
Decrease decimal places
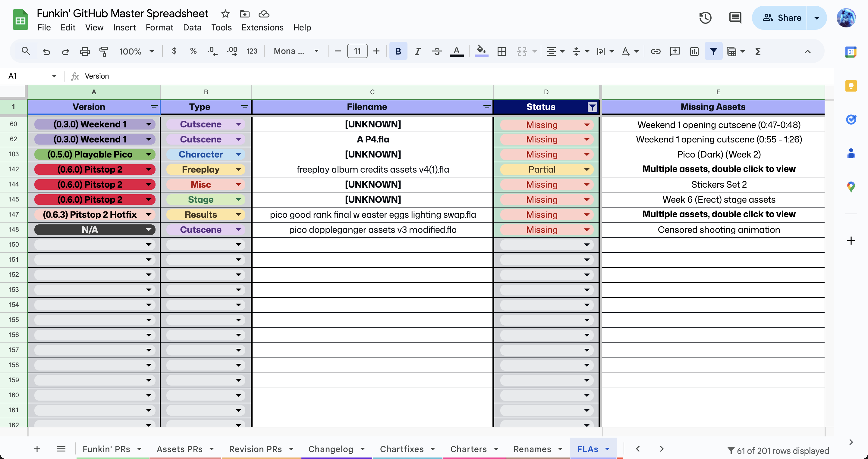[x=212, y=51]
